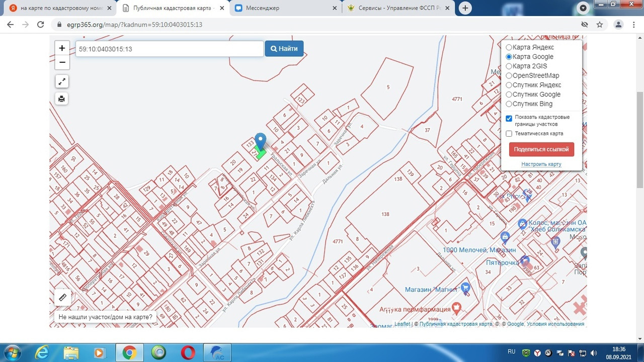Toggle fullscreen map view icon
This screenshot has height=362, width=644.
62,81
